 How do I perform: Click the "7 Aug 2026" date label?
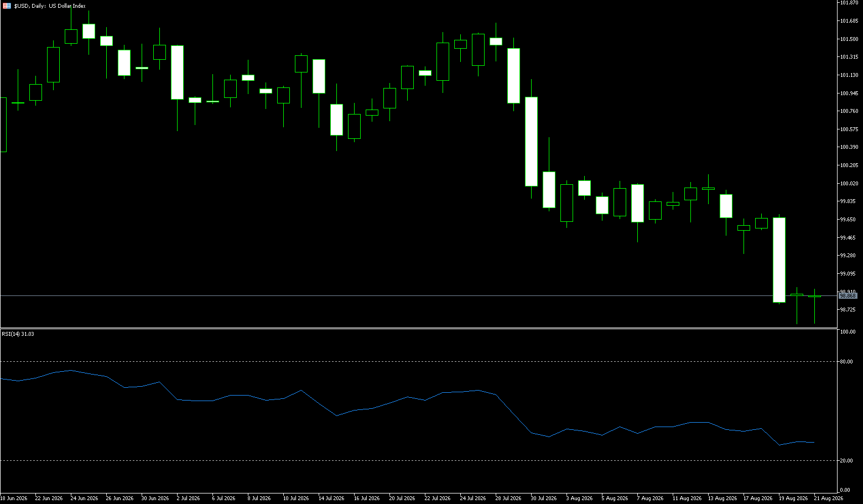[650, 498]
